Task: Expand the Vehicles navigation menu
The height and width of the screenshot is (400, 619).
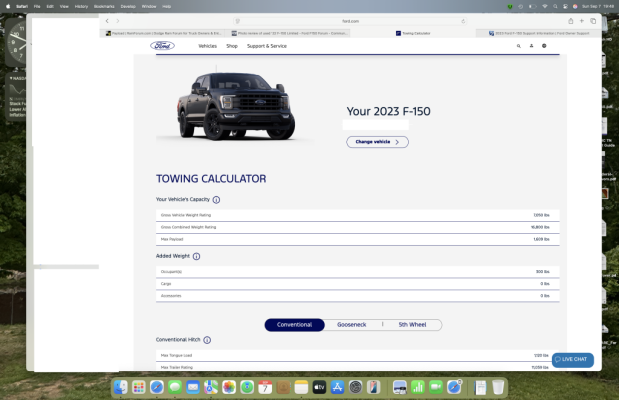Action: pos(208,46)
